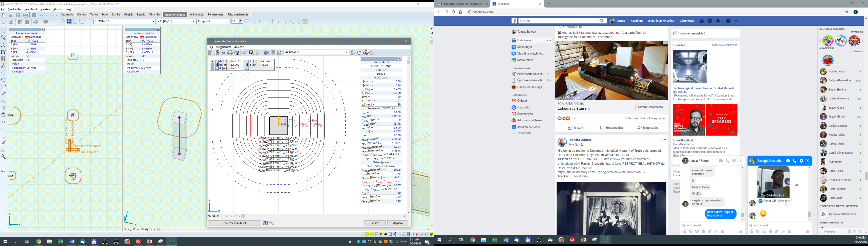Screen dimensions: 868x246
Task: Click the print icon in punching dialog toolbar
Action: pyautogui.click(x=230, y=53)
